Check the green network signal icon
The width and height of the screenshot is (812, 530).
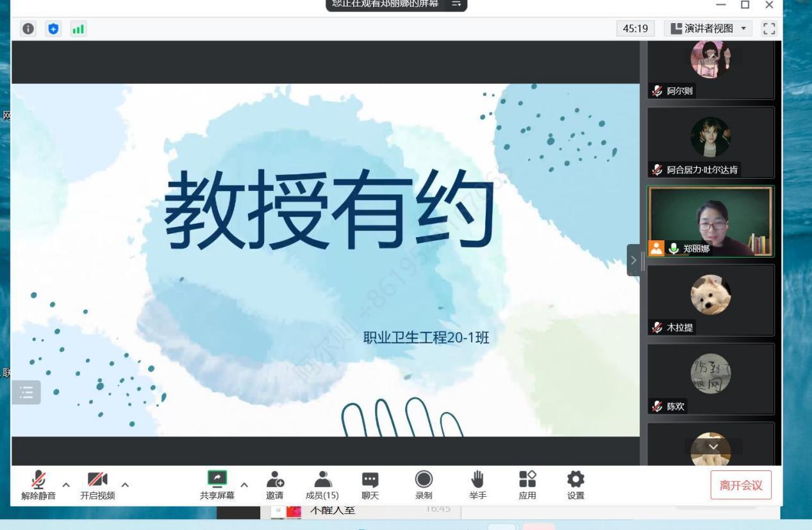[x=78, y=29]
